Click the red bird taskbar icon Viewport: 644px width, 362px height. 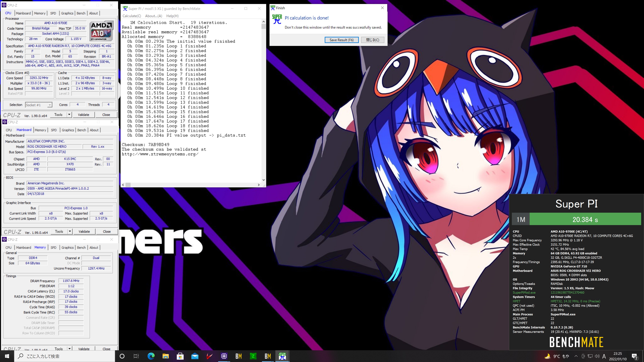coord(209,356)
